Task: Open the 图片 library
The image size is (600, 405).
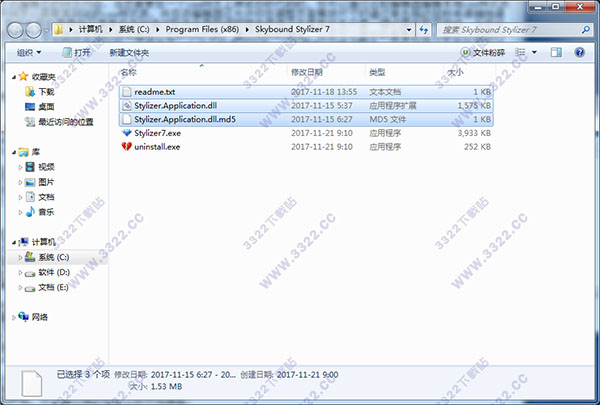Action: [x=46, y=182]
